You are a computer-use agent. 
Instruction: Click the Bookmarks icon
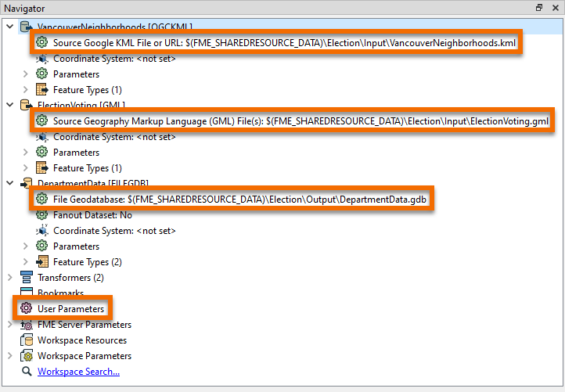click(x=27, y=292)
